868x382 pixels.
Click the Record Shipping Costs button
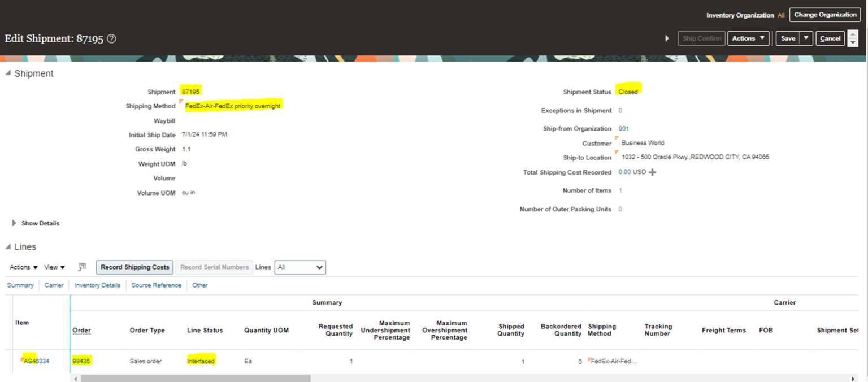point(134,267)
